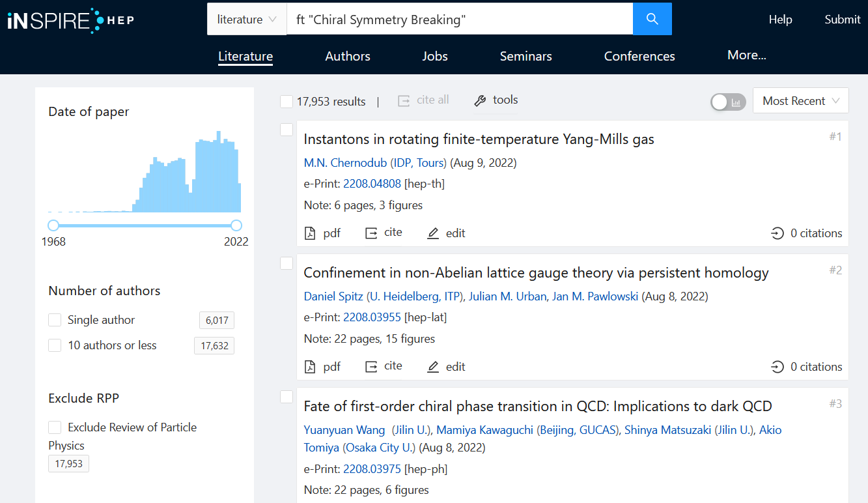This screenshot has height=503, width=868.
Task: Switch to the Conferences tab
Action: tap(639, 56)
